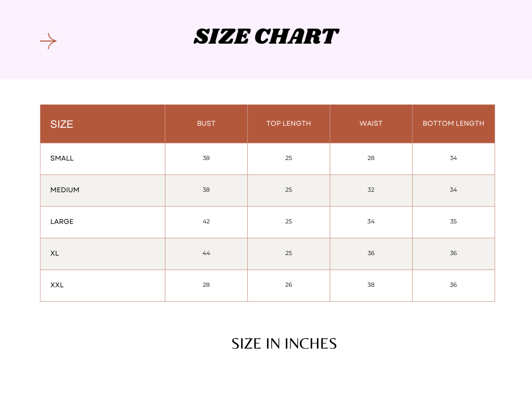This screenshot has width=532, height=399.
Task: Select the LARGE bottom length value 35
Action: [453, 222]
